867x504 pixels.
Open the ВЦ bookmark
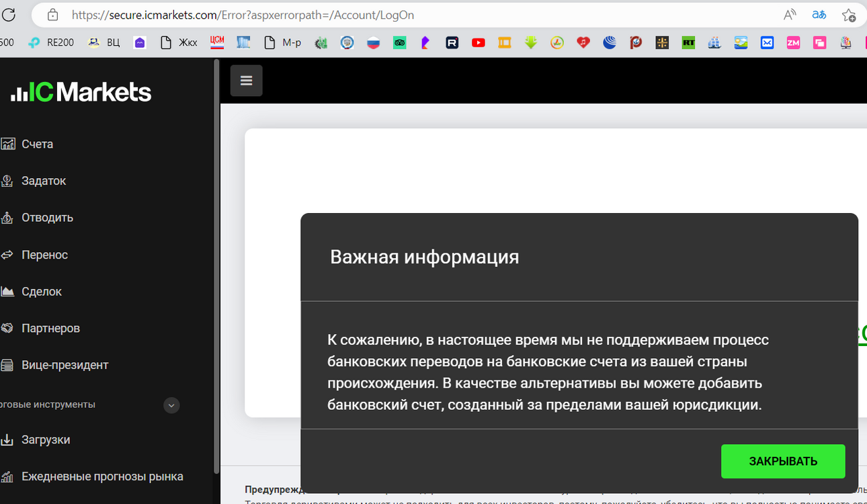coord(104,42)
